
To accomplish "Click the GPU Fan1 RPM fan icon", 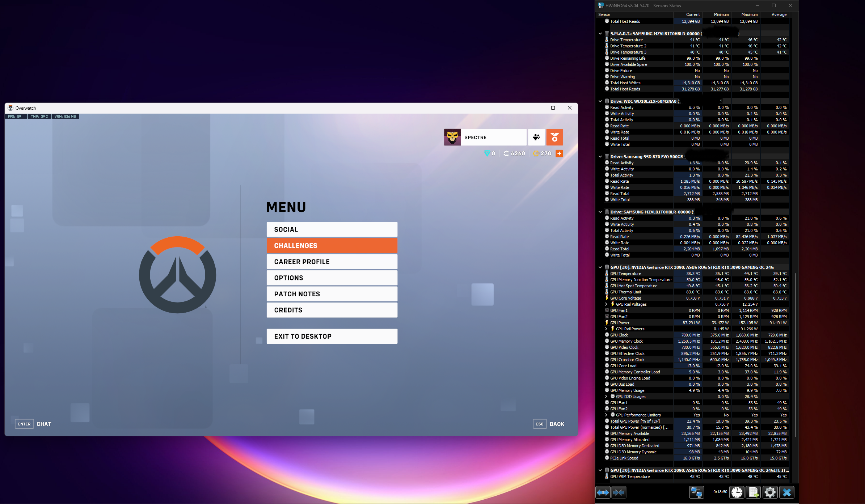I will (607, 310).
